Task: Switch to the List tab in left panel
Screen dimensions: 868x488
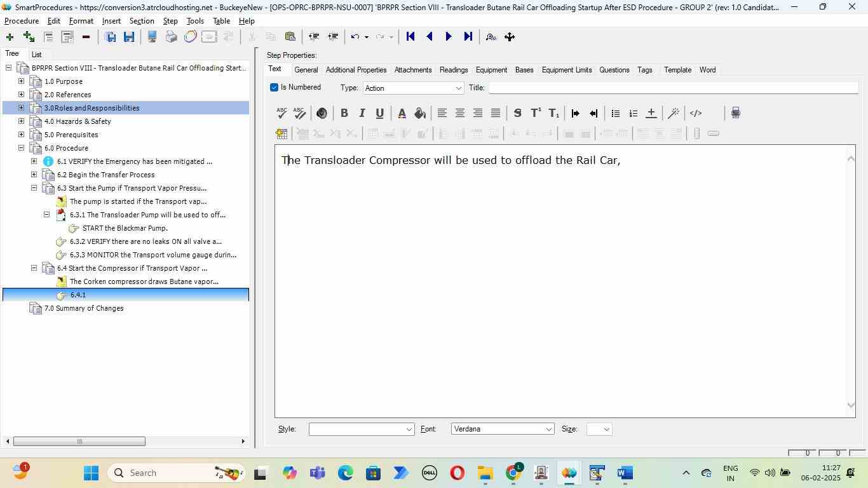Action: point(37,55)
